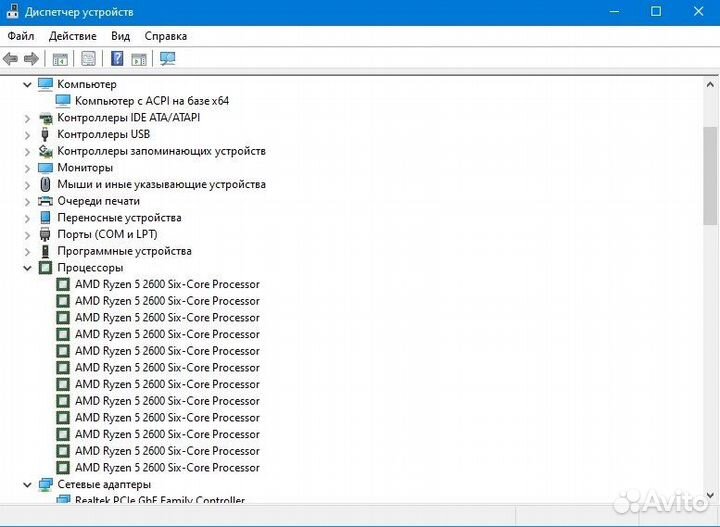The width and height of the screenshot is (720, 527).
Task: Collapse the Компьютер category
Action: click(28, 84)
